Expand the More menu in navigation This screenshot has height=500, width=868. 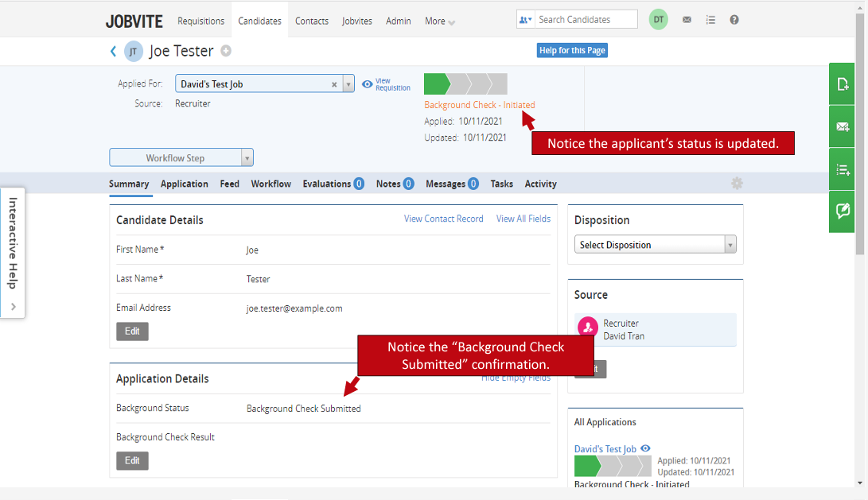[439, 21]
